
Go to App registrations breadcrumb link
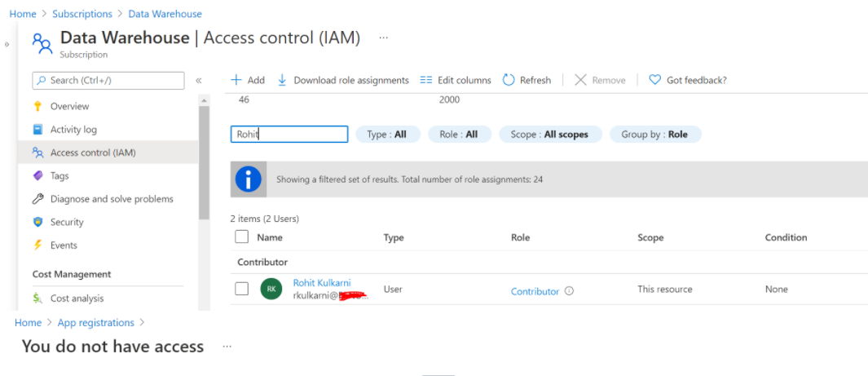pos(96,322)
